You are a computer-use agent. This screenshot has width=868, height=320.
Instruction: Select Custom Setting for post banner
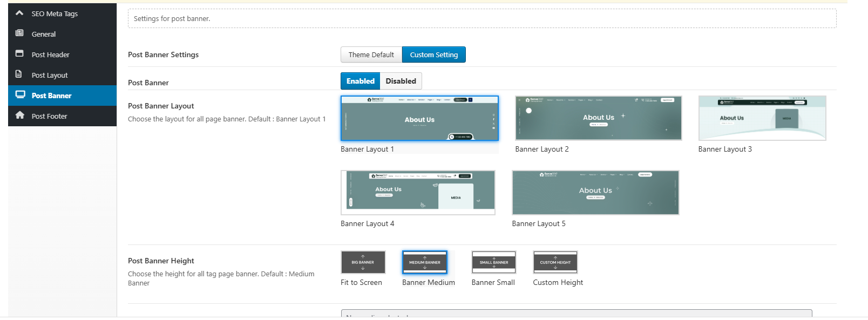click(433, 55)
